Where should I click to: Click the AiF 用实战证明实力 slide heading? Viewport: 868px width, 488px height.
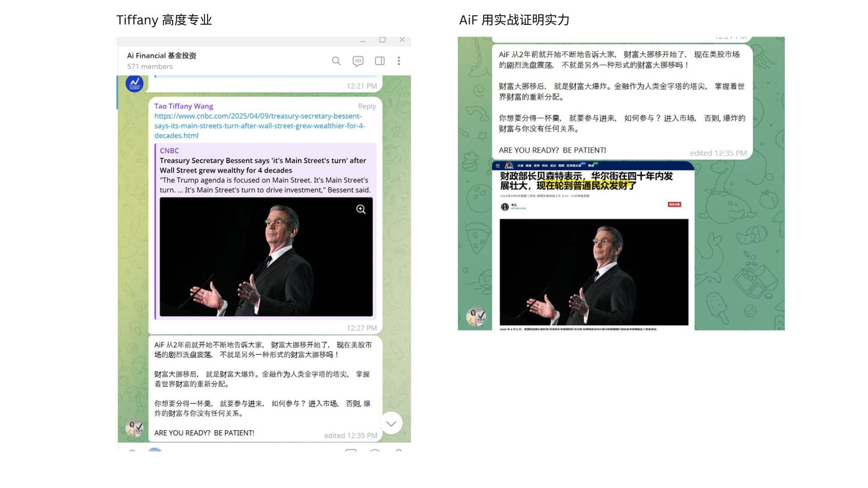(514, 20)
